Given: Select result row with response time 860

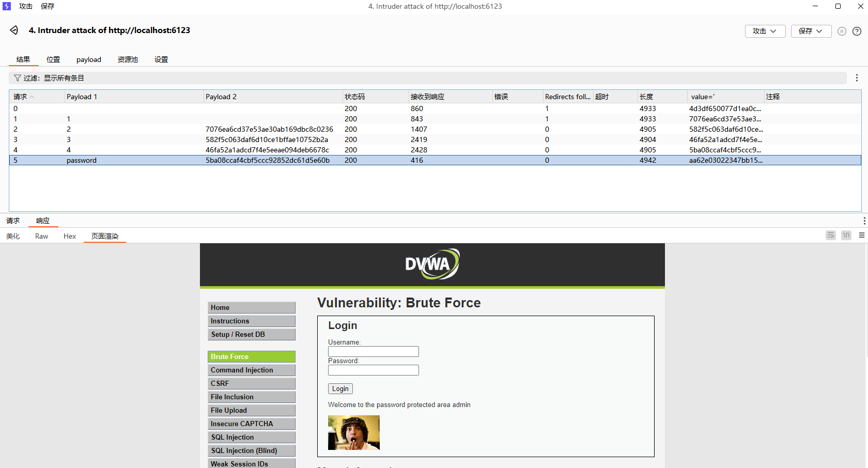Looking at the screenshot, I should (x=435, y=108).
